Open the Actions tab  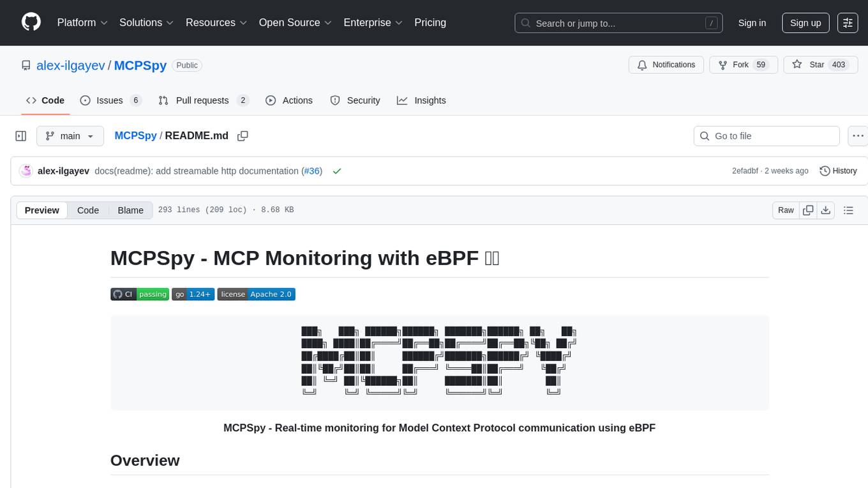coord(289,100)
